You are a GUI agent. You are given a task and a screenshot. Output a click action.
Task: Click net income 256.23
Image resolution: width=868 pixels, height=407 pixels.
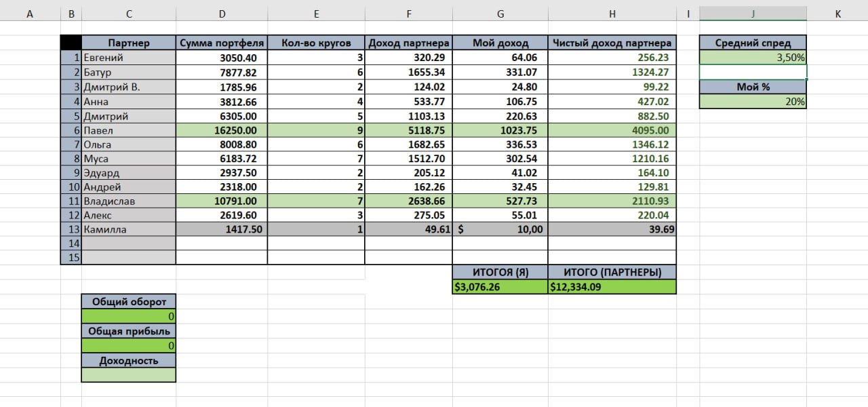click(612, 58)
